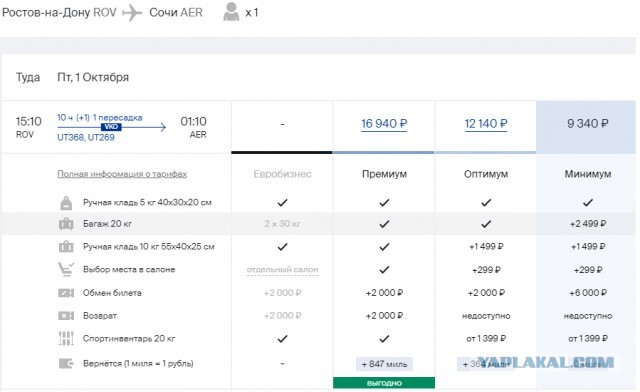Click the Оптимум tariff heading
640x392 pixels.
point(486,174)
